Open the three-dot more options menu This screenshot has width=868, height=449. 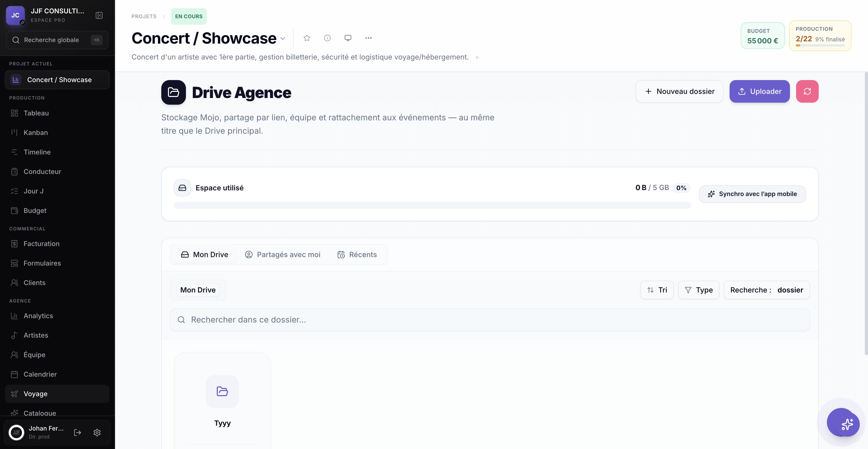coord(368,38)
